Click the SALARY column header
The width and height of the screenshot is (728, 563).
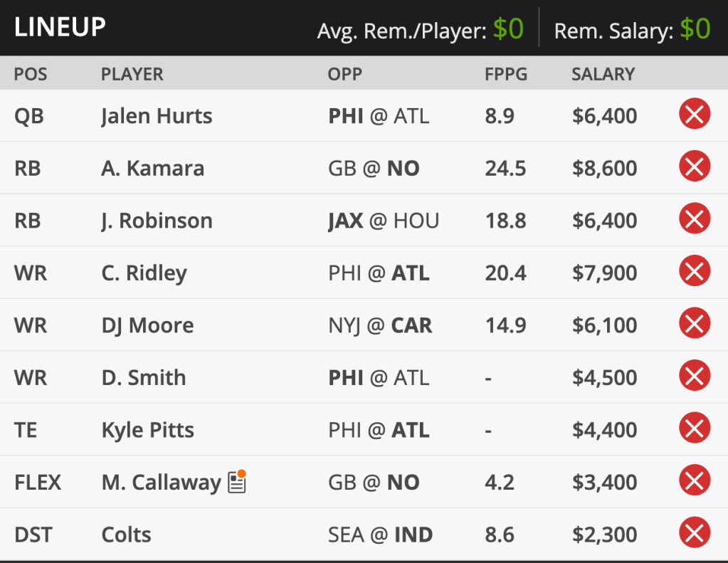(603, 74)
